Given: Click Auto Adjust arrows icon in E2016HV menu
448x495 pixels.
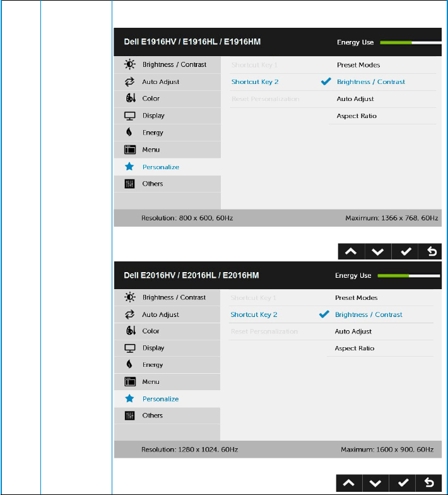Looking at the screenshot, I should tap(129, 314).
